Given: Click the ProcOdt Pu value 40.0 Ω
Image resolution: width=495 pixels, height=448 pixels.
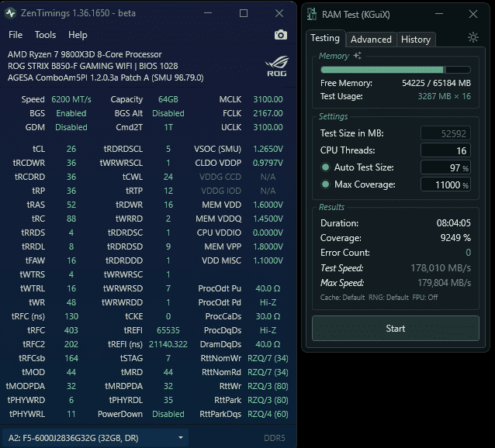Looking at the screenshot, I should [268, 288].
